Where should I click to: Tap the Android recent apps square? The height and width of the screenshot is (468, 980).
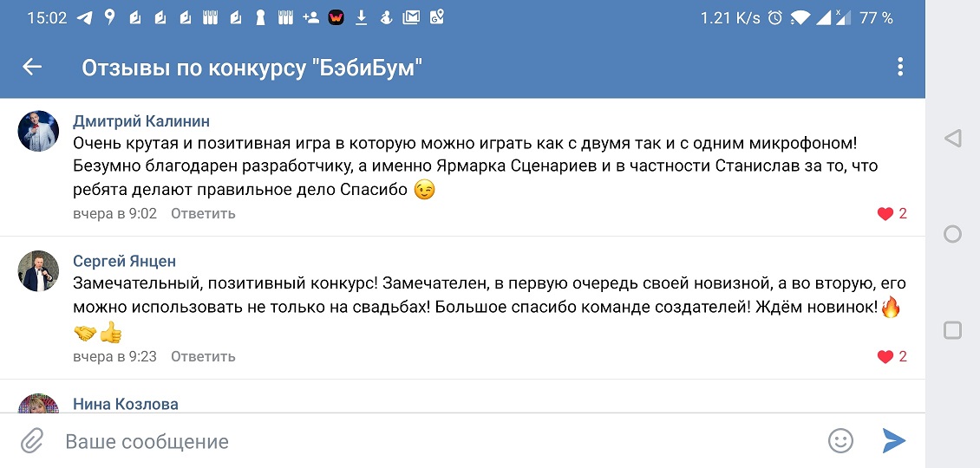tap(952, 329)
